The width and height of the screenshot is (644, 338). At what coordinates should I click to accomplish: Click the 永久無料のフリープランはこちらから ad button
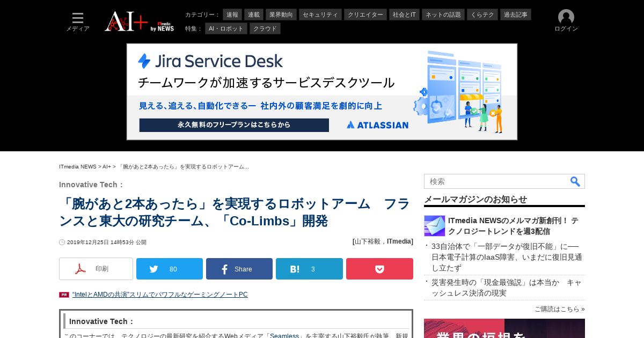(x=234, y=125)
